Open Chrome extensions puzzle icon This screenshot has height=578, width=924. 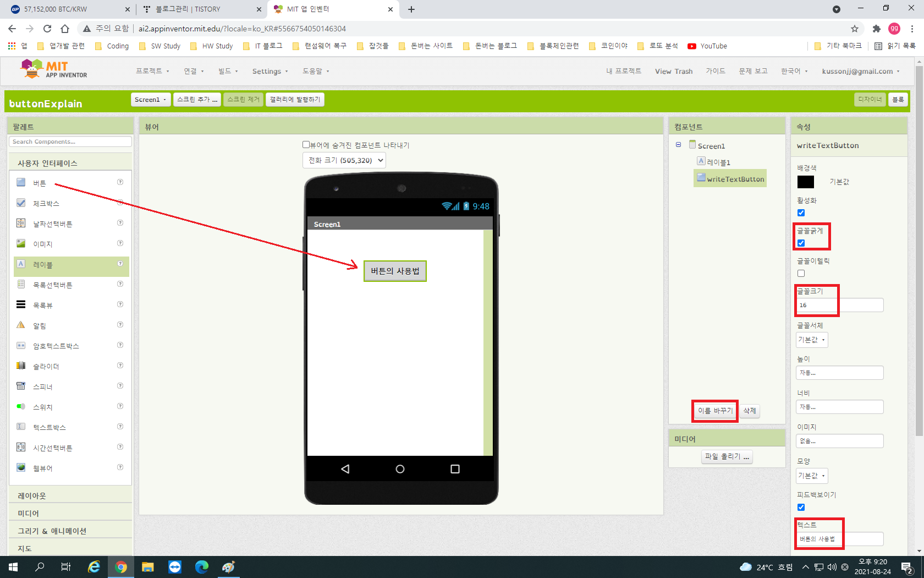click(x=876, y=29)
